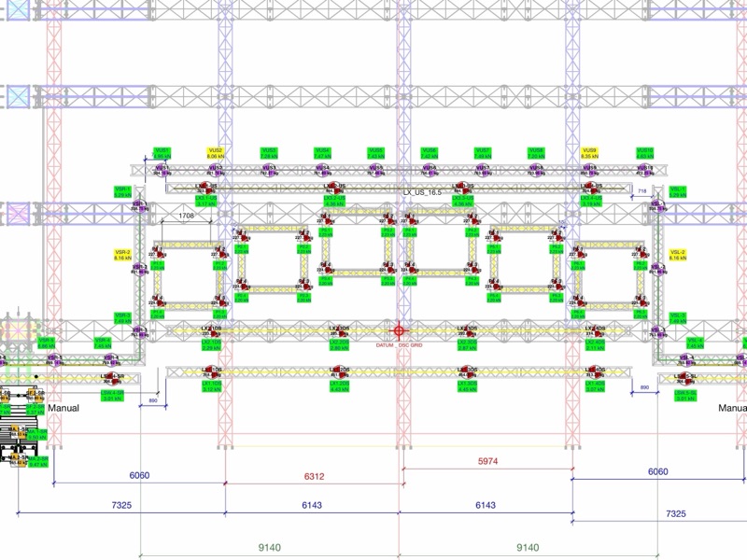Viewport: 747px width, 560px height.
Task: Pick the yellow VSL-2 8.16 kN load label
Action: pyautogui.click(x=678, y=255)
